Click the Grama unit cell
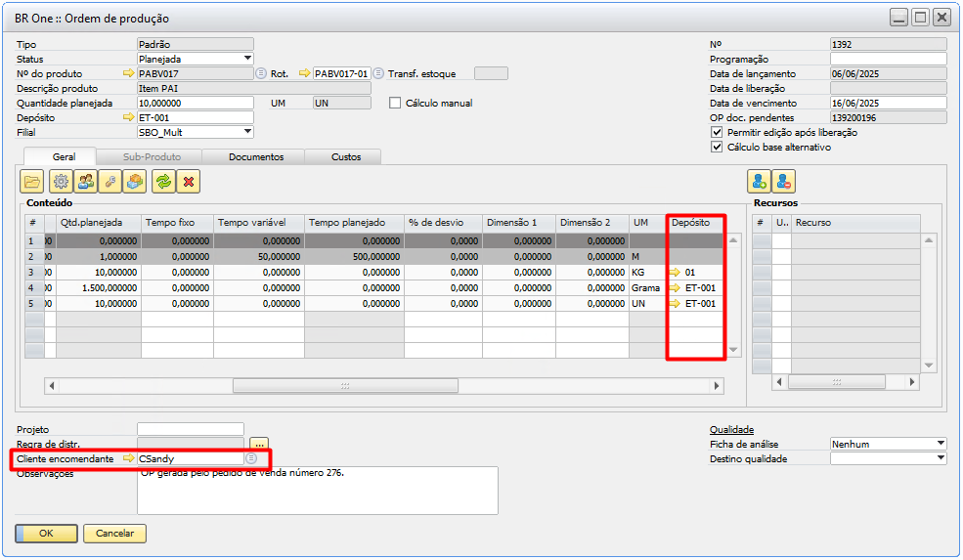The width and height of the screenshot is (963, 560). point(648,288)
